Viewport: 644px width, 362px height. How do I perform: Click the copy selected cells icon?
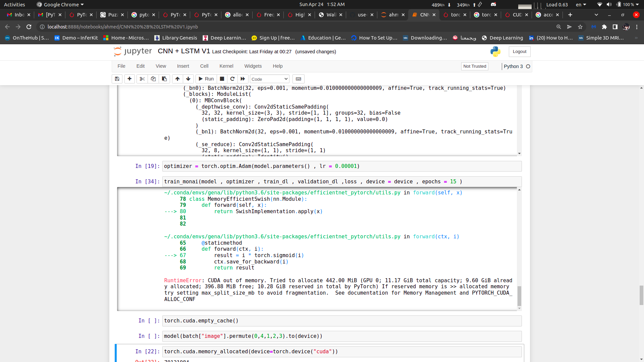(153, 79)
